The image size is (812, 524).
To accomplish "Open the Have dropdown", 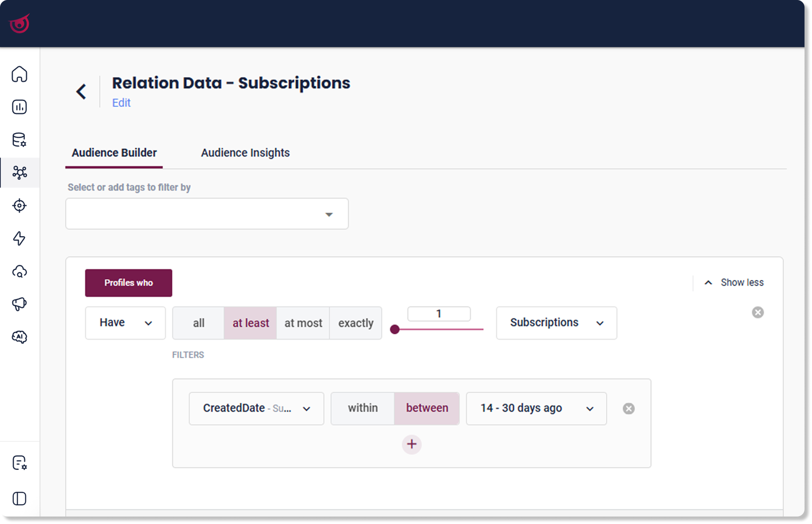I will (126, 322).
